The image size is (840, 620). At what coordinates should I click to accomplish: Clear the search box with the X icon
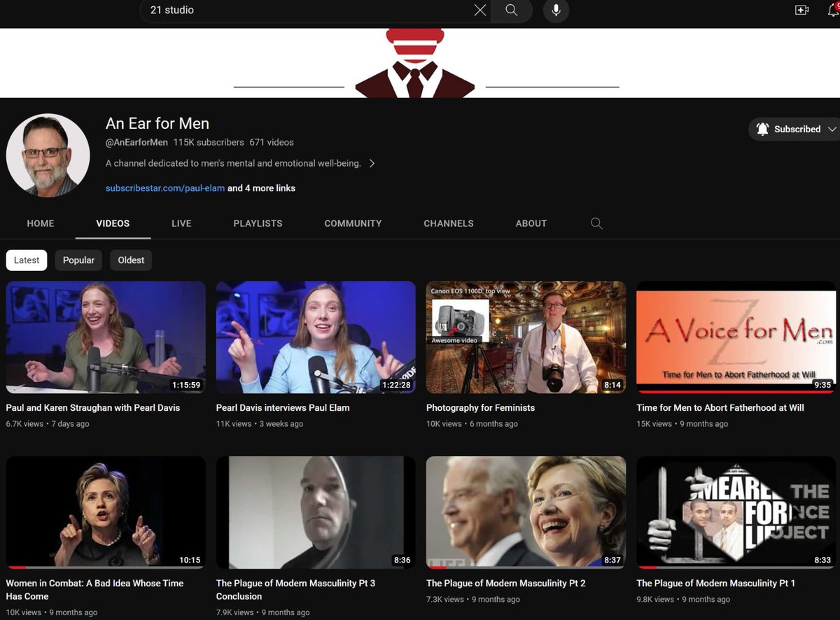(x=479, y=10)
